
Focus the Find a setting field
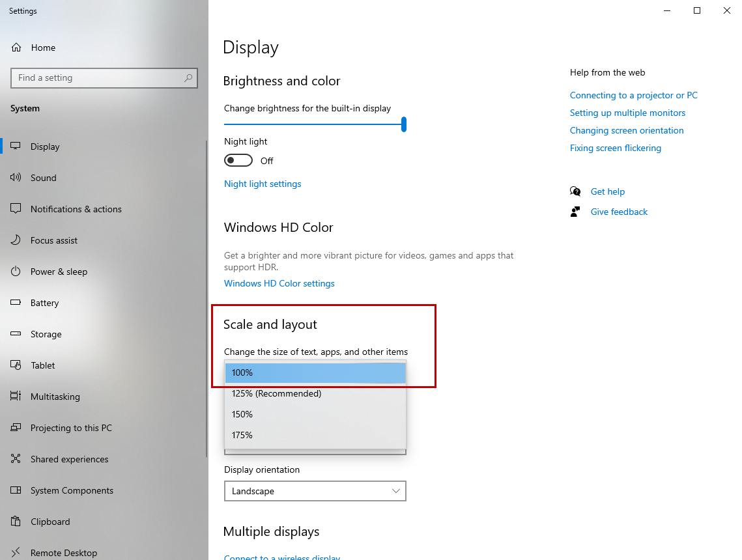[x=104, y=78]
